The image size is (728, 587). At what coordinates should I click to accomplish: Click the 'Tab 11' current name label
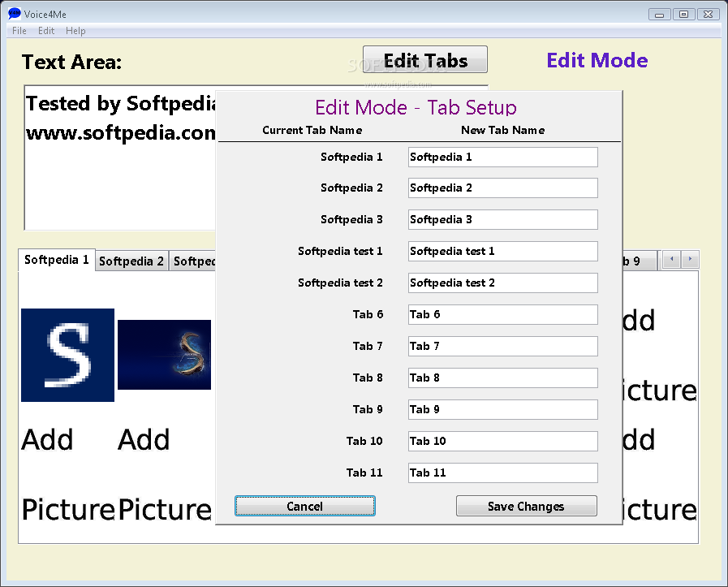point(364,473)
